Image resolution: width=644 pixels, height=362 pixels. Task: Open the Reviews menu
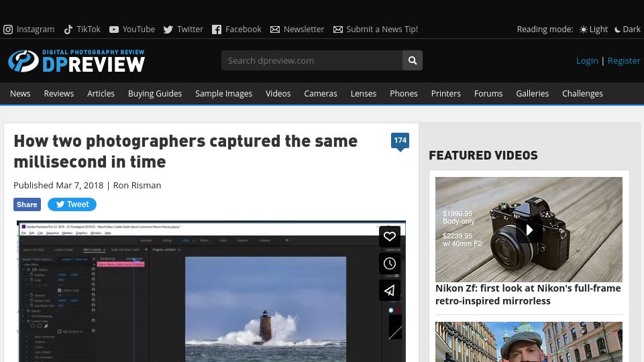tap(59, 94)
